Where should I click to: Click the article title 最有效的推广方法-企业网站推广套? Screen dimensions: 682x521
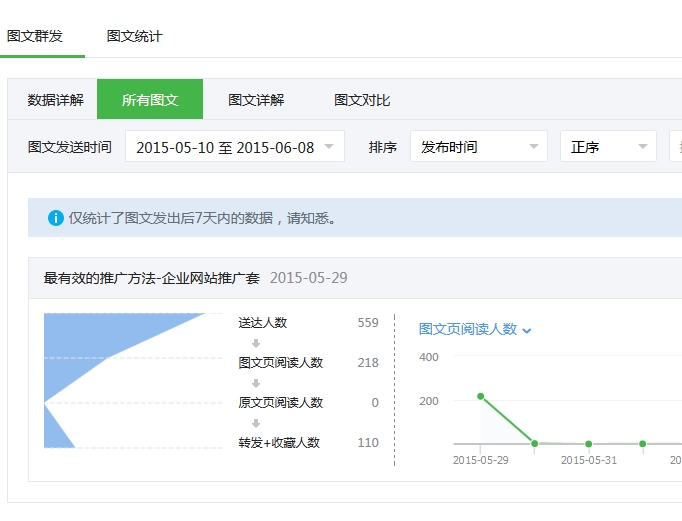(x=152, y=278)
